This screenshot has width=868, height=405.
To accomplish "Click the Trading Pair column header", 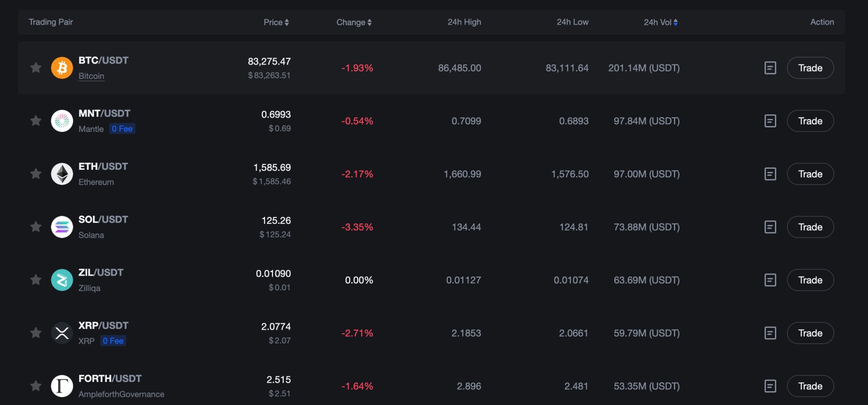I will pyautogui.click(x=51, y=22).
